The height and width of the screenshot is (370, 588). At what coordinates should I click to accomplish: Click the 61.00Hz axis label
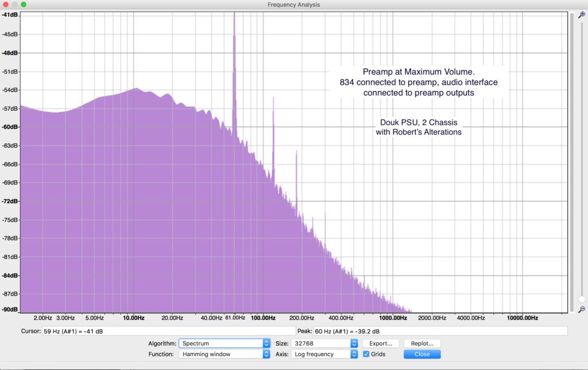click(235, 318)
